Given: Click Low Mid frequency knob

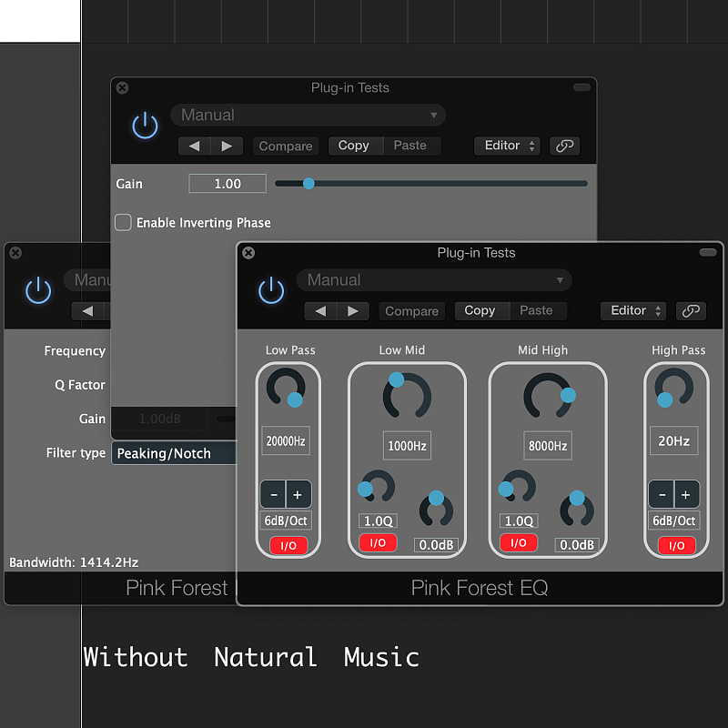Looking at the screenshot, I should coord(407,396).
